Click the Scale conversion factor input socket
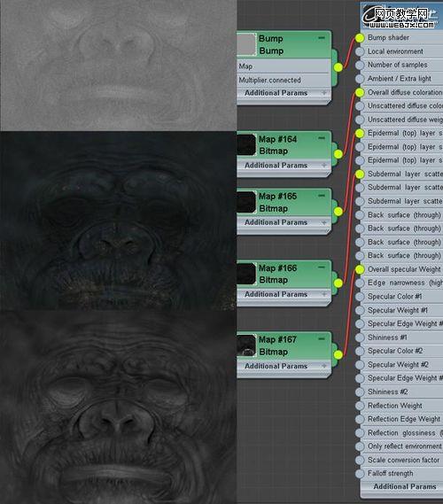Image resolution: width=443 pixels, height=504 pixels. [x=360, y=460]
